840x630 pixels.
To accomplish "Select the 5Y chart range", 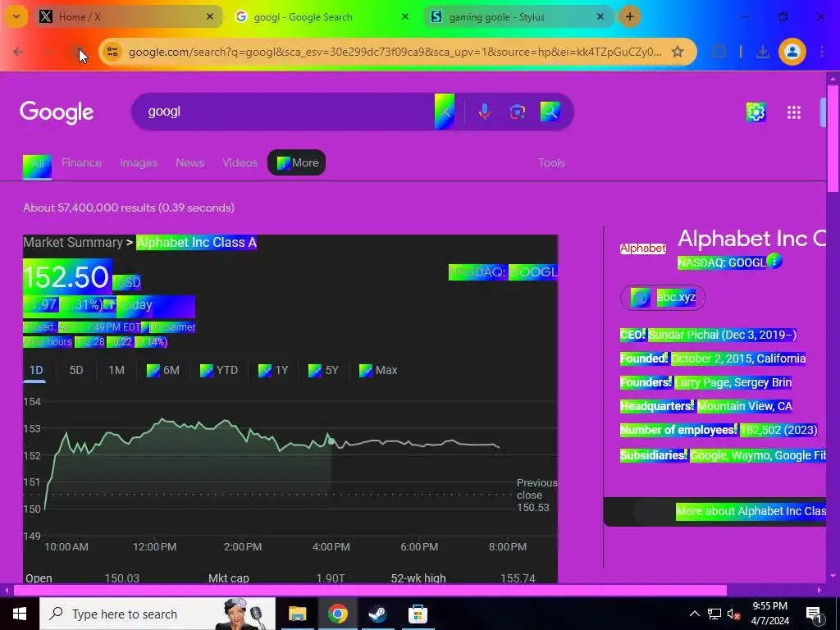I will (x=323, y=370).
